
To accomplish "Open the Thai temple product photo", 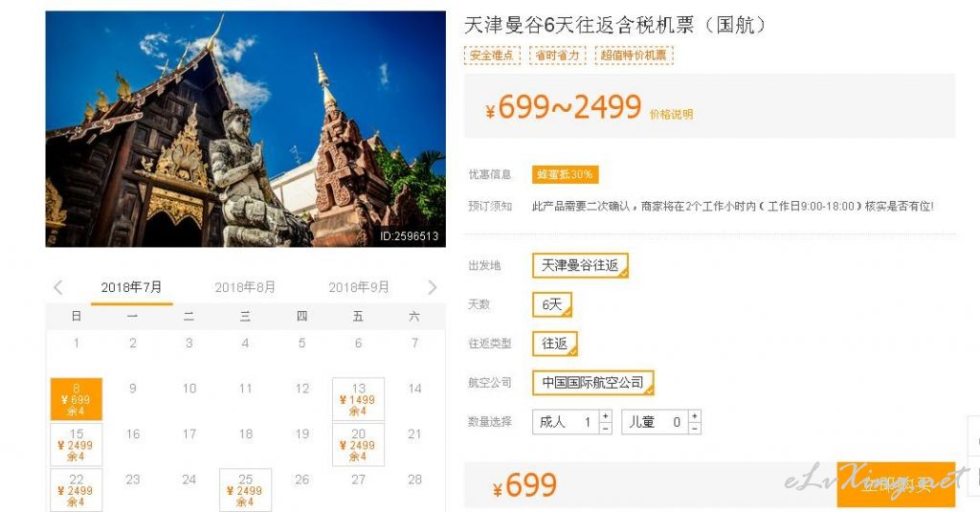I will point(246,129).
